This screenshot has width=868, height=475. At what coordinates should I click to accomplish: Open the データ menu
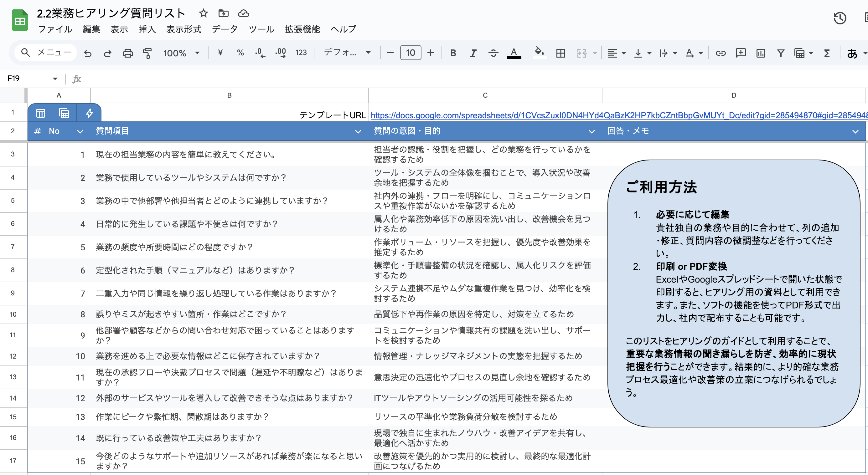[225, 29]
